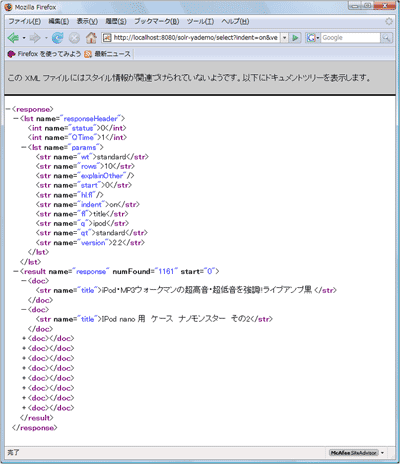Open the forward button history dropdown arrow
400x464 pixels.
(x=46, y=38)
